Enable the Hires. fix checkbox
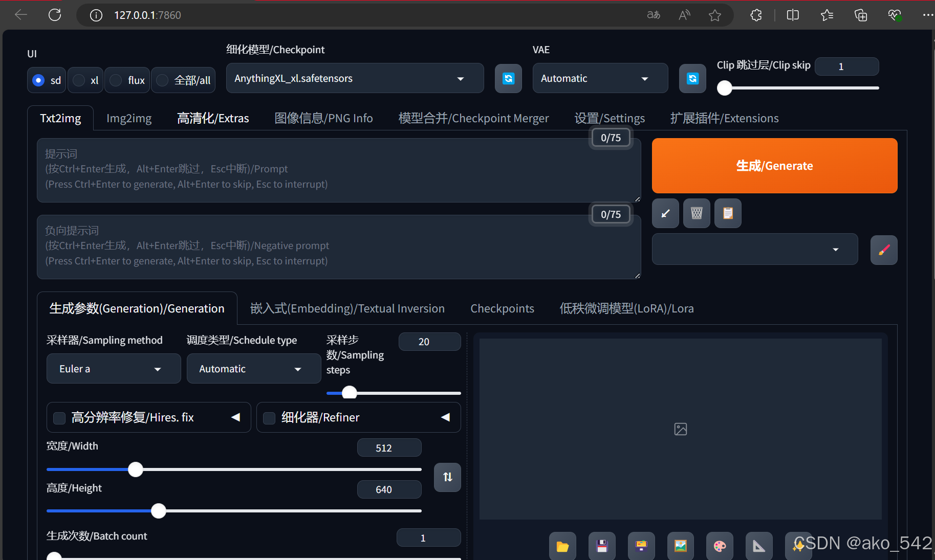This screenshot has width=935, height=560. click(x=59, y=418)
